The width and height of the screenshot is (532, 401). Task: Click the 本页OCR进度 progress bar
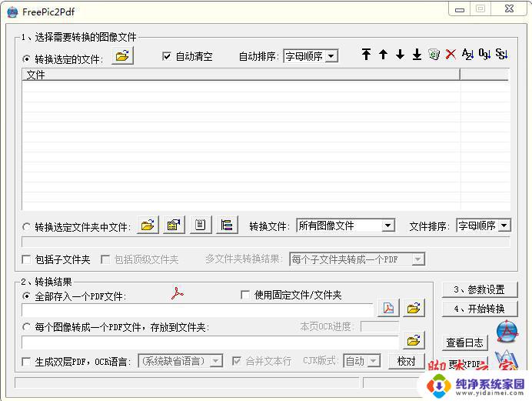click(380, 326)
